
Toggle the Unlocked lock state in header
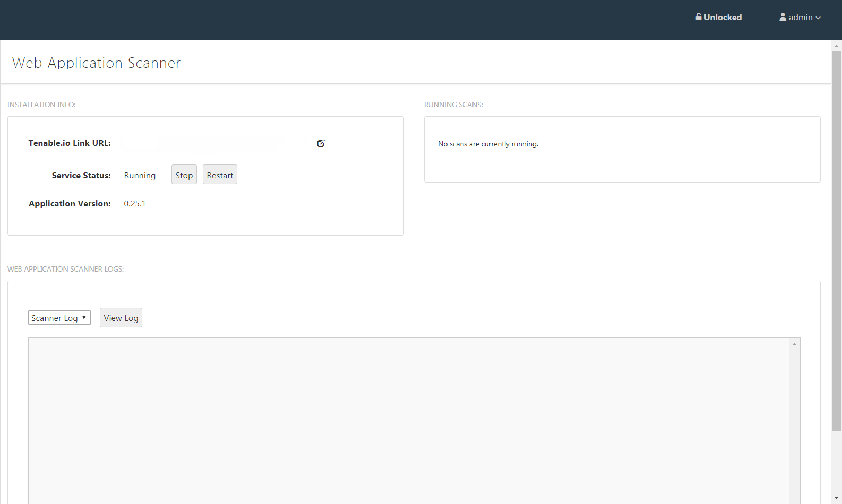tap(719, 17)
